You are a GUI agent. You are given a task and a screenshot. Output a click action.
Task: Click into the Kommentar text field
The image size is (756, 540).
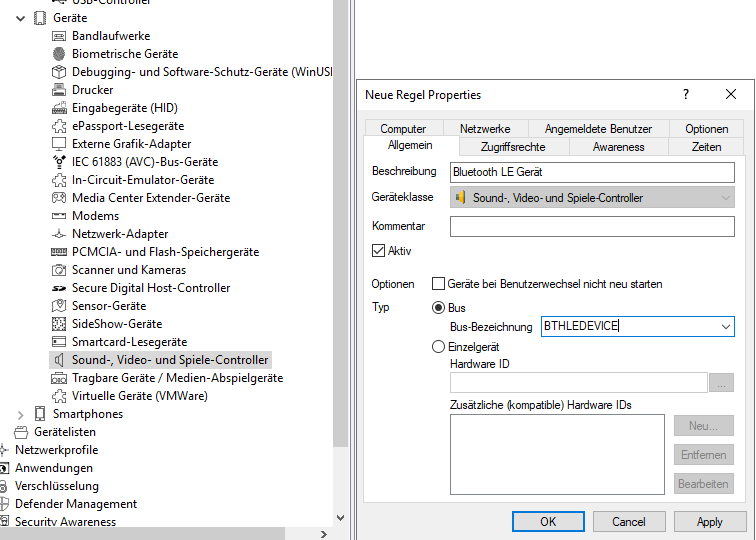pyautogui.click(x=592, y=227)
